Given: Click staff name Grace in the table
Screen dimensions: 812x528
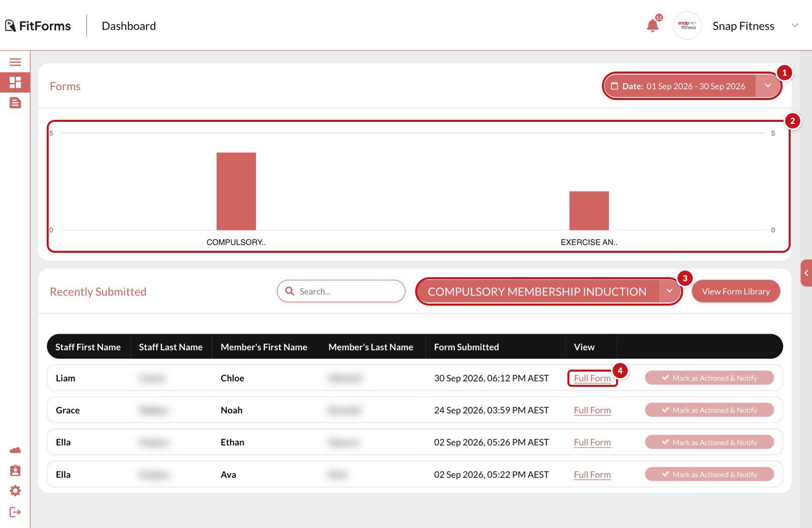Looking at the screenshot, I should pyautogui.click(x=67, y=410).
